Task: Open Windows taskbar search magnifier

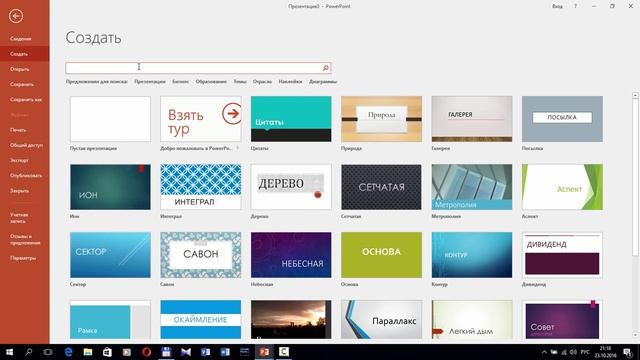Action: click(x=29, y=352)
